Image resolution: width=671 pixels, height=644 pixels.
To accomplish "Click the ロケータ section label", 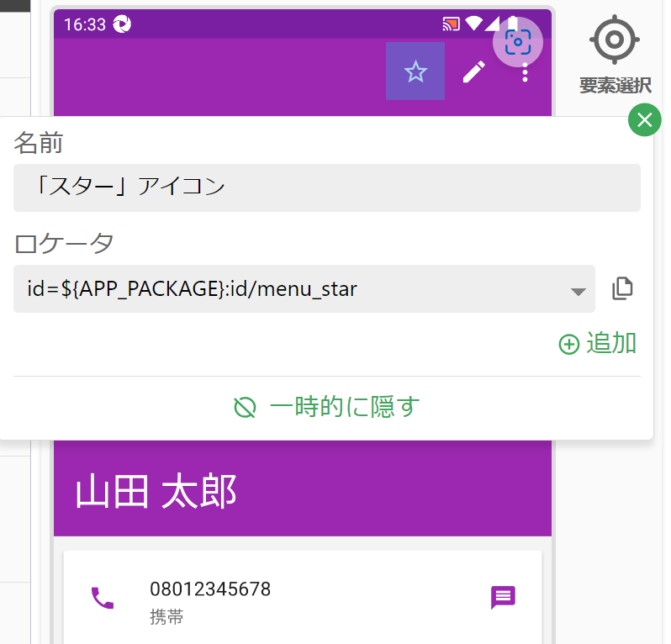I will pos(64,244).
